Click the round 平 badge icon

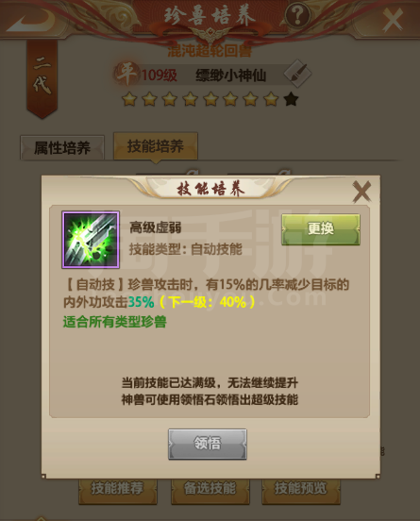[126, 74]
